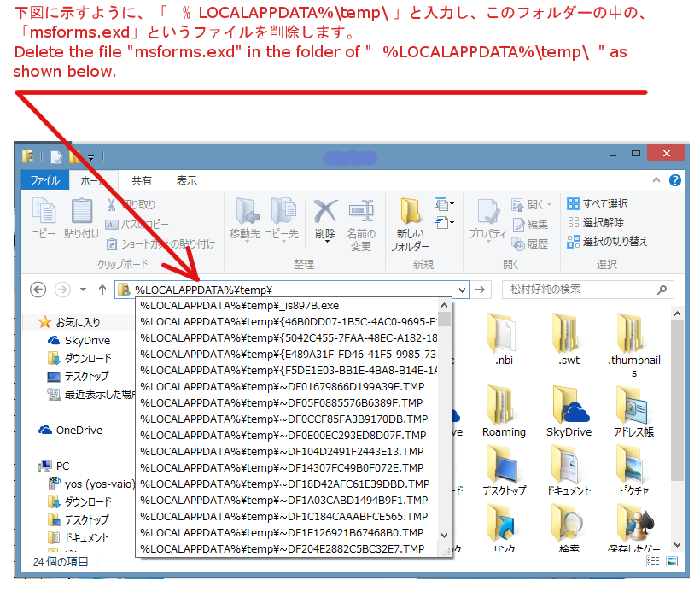Switch to the 表示 (View) ribbon tab
The image size is (700, 598).
click(x=187, y=181)
